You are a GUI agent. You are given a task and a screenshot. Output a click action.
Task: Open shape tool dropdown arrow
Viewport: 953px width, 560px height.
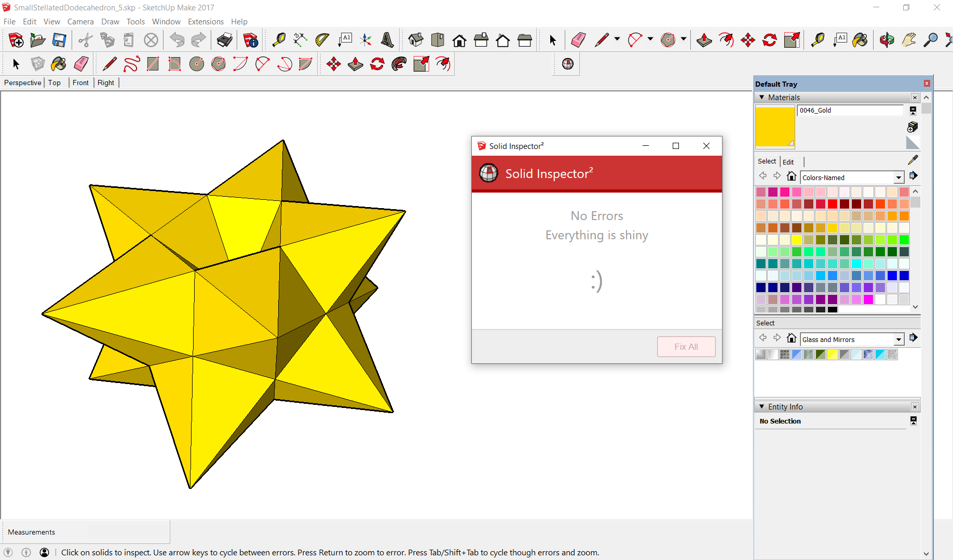(684, 39)
